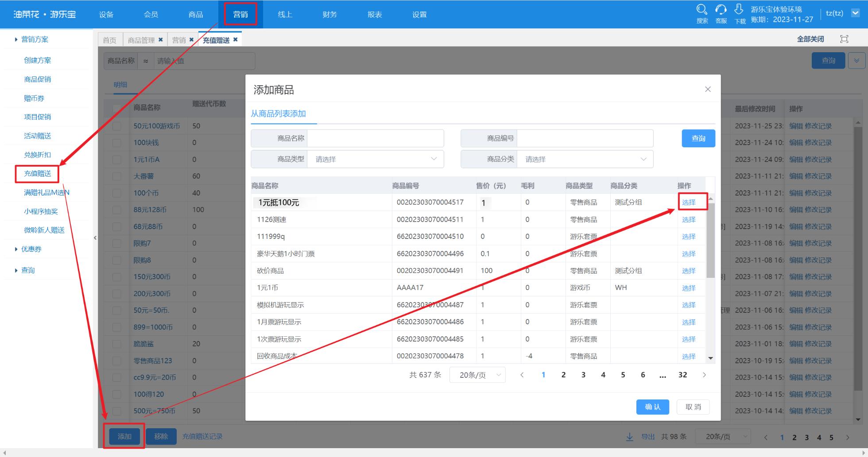
Task: Tick checkbox for 50元100游戏币 row
Action: [117, 126]
